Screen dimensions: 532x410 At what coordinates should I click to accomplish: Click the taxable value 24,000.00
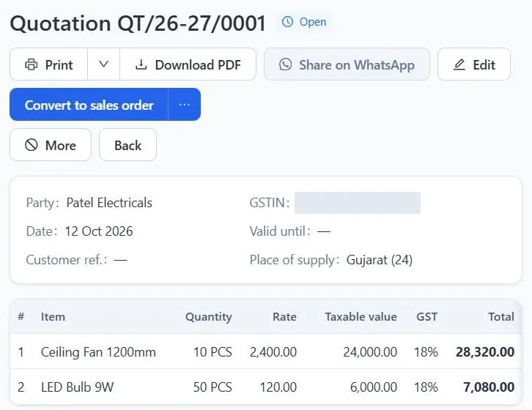click(x=370, y=352)
